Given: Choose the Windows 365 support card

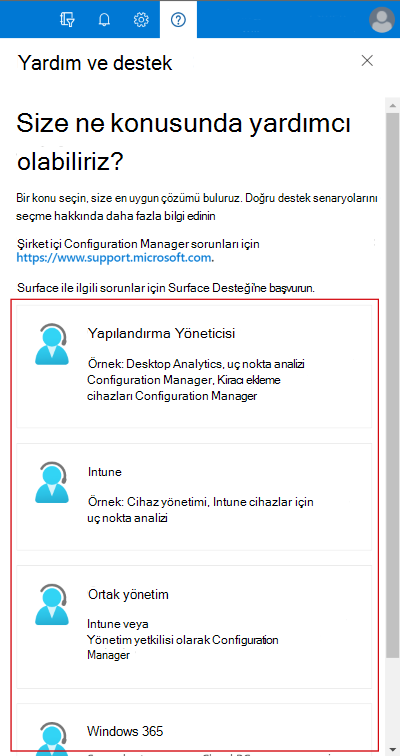Looking at the screenshot, I should 194,727.
